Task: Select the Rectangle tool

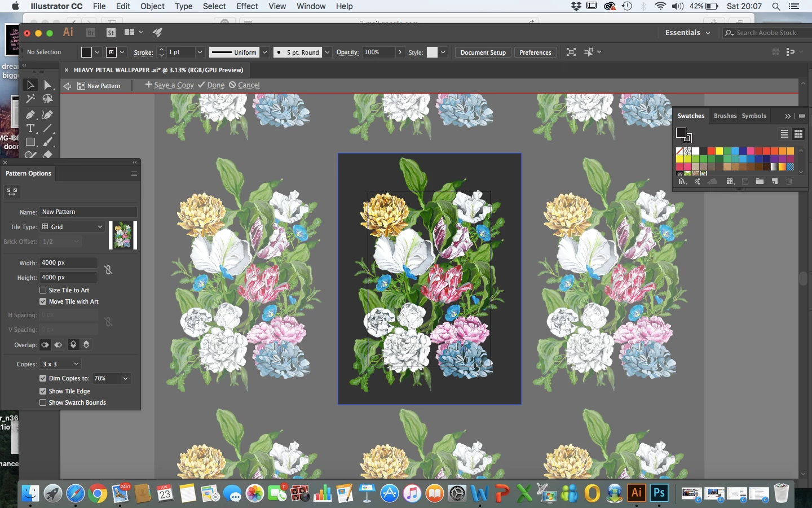Action: click(x=30, y=142)
